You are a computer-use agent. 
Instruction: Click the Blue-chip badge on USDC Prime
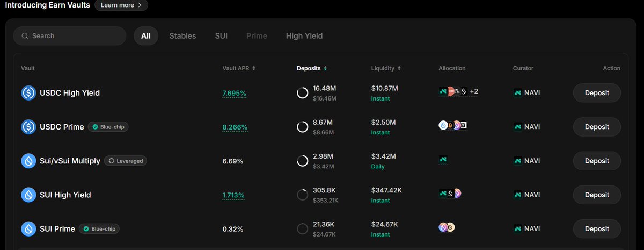click(108, 127)
